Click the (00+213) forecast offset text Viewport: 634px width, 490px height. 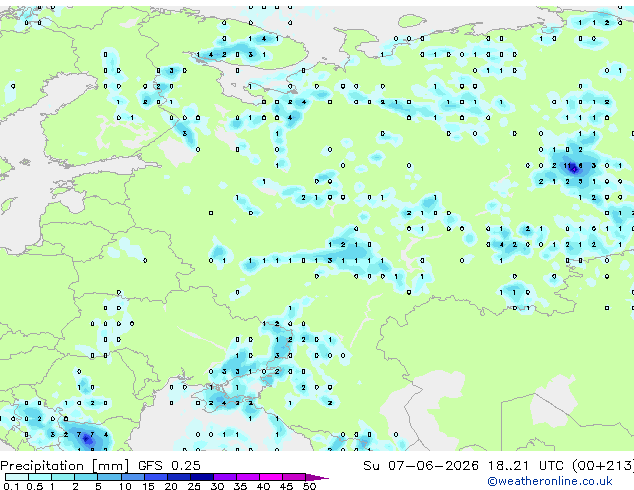pyautogui.click(x=603, y=466)
